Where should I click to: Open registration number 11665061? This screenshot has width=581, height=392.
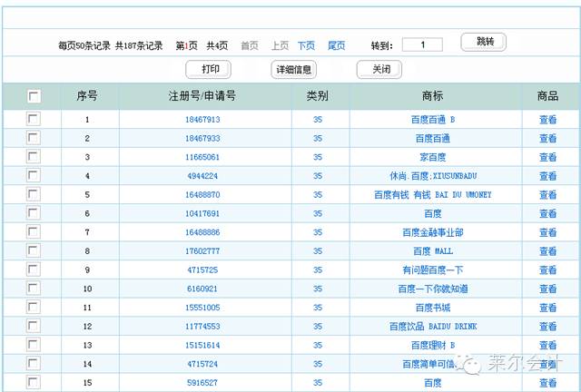pos(202,157)
